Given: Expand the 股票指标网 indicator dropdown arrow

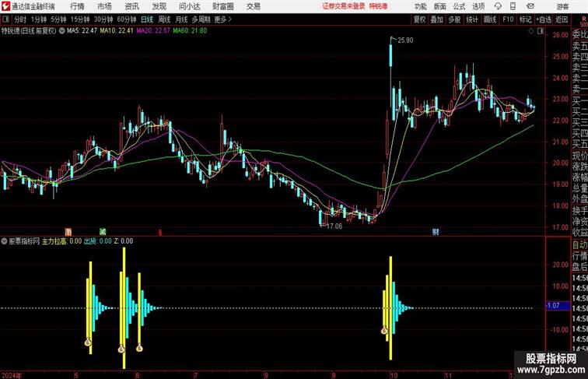Looking at the screenshot, I should tap(4, 241).
